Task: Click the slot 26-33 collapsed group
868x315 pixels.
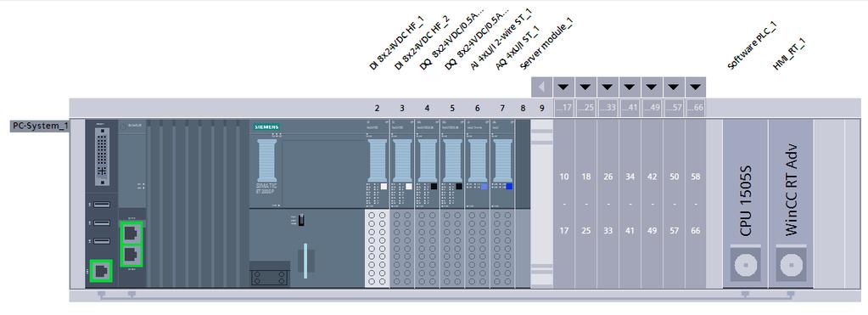Action: [608, 203]
